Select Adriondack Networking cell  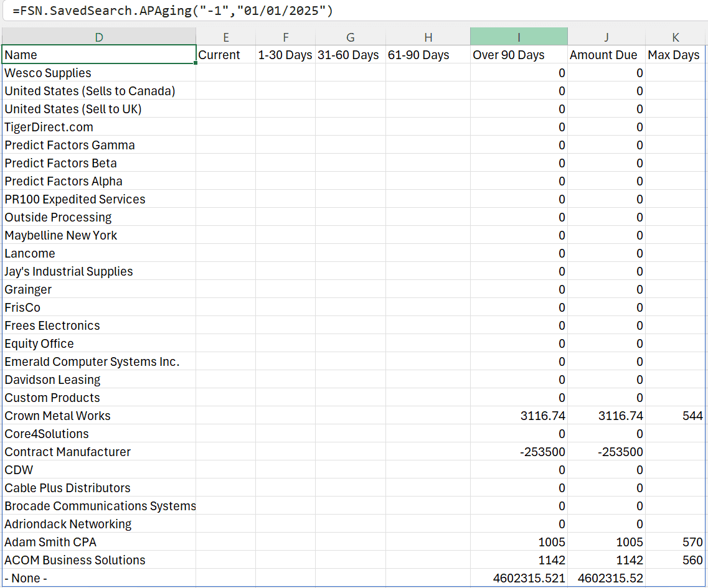tap(99, 524)
